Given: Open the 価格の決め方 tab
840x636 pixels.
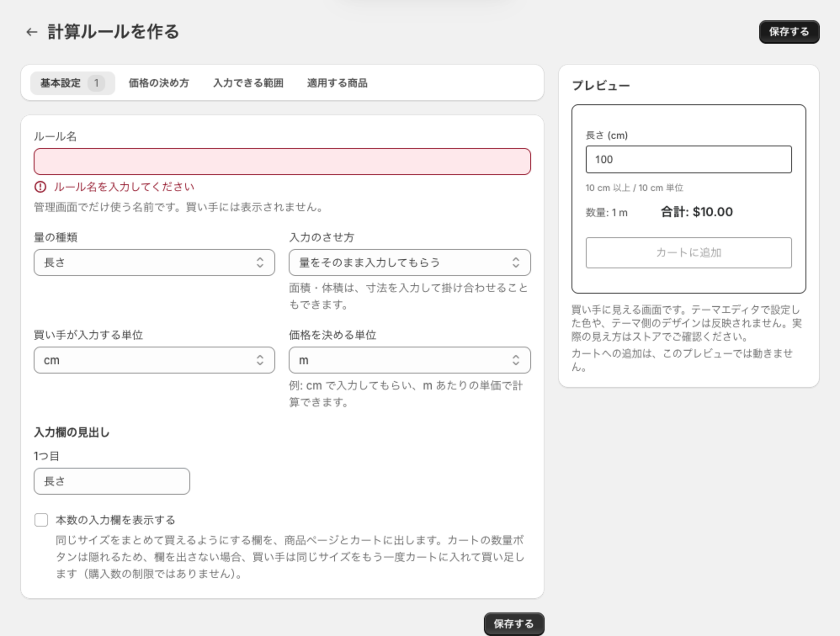Looking at the screenshot, I should (159, 83).
